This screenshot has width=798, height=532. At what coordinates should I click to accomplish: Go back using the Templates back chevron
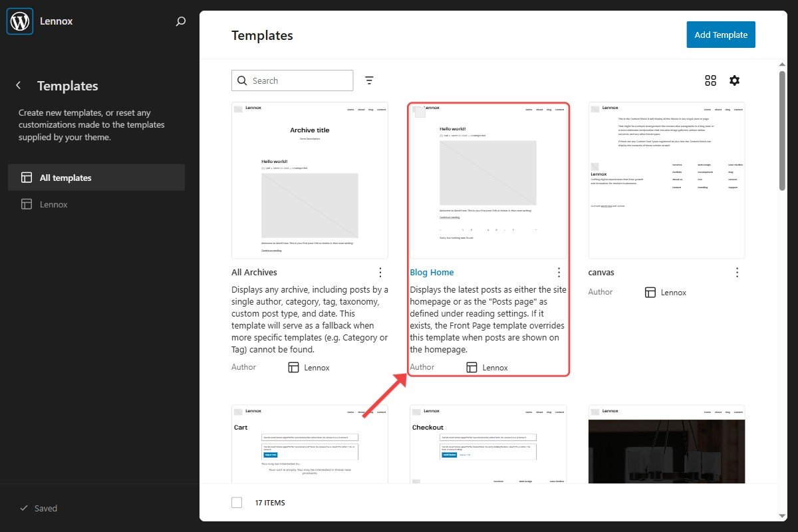pyautogui.click(x=19, y=86)
